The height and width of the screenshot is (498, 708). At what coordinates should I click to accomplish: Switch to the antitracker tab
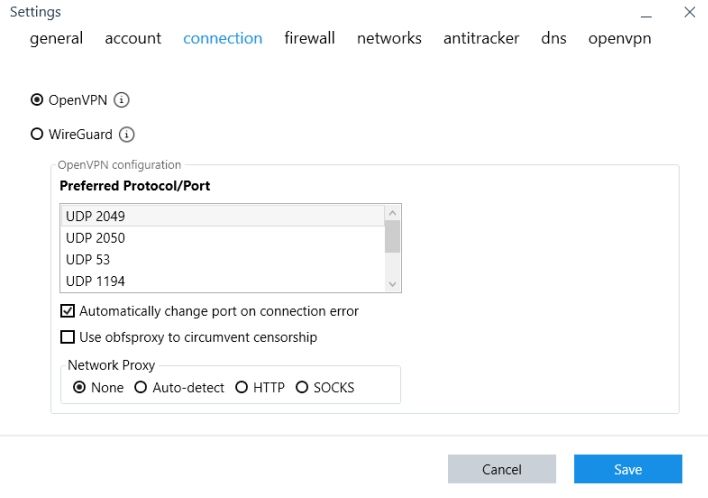coord(481,38)
